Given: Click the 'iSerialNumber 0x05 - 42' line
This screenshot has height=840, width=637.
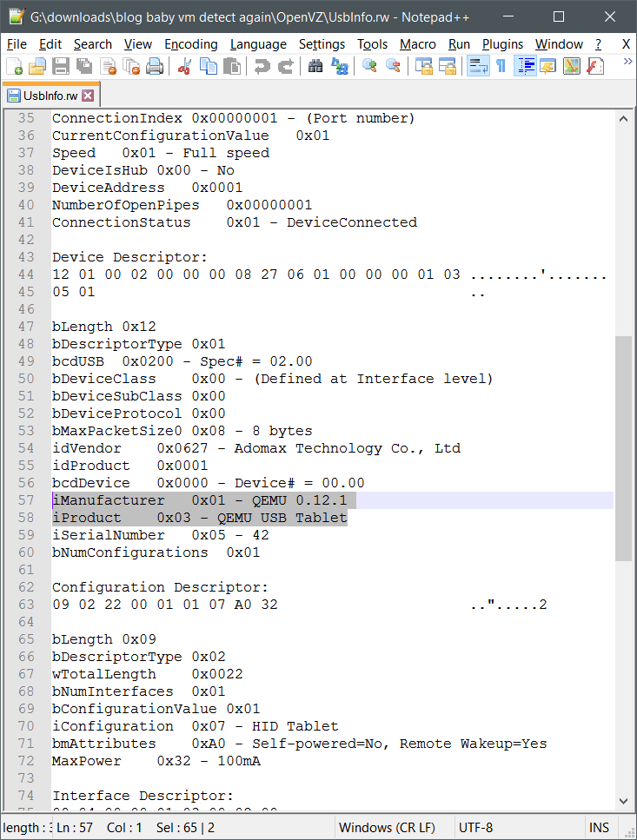Looking at the screenshot, I should point(160,535).
